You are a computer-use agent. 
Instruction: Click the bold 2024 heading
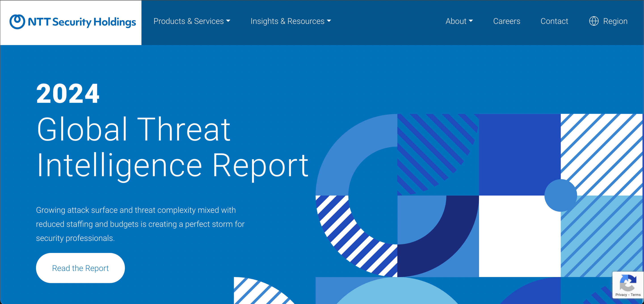click(68, 94)
